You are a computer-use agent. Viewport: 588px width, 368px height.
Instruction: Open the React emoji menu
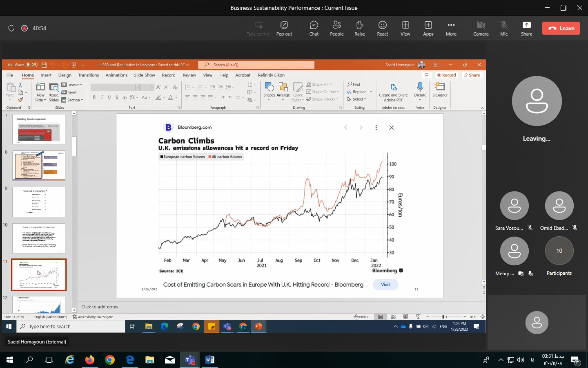(382, 28)
